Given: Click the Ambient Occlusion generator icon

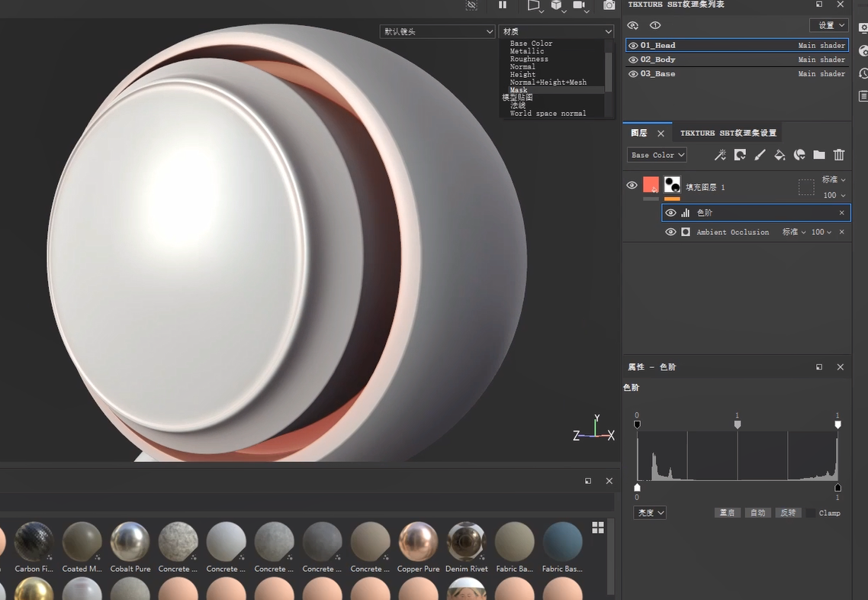Looking at the screenshot, I should 685,232.
